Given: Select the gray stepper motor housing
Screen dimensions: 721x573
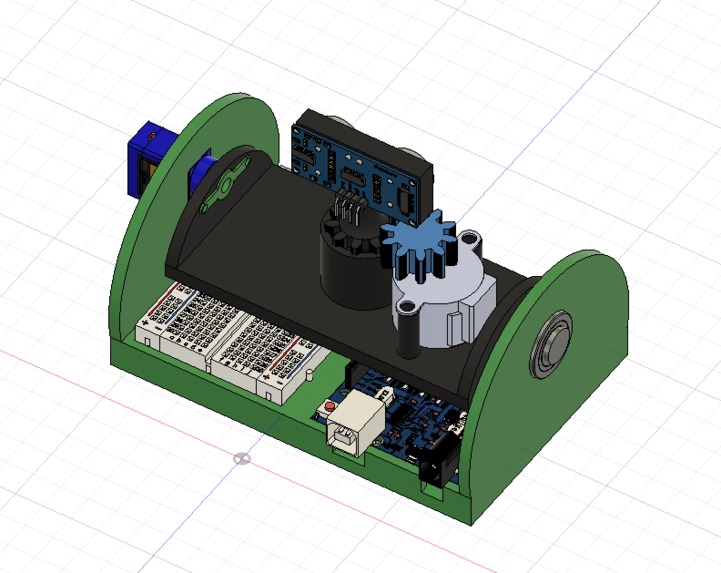Looking at the screenshot, I should [442, 297].
